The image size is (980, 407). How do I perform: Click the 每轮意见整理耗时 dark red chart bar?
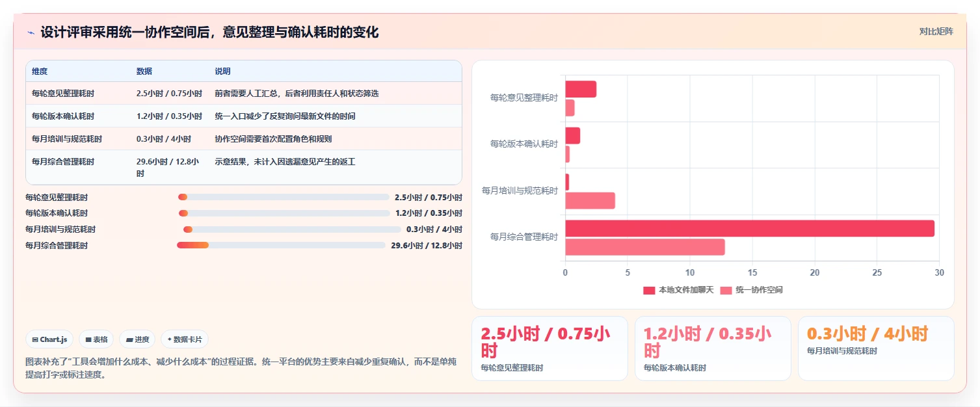tap(581, 90)
